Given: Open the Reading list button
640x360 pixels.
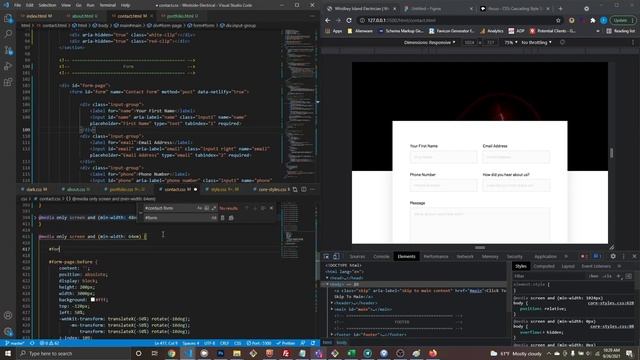Looking at the screenshot, I should pyautogui.click(x=621, y=31).
